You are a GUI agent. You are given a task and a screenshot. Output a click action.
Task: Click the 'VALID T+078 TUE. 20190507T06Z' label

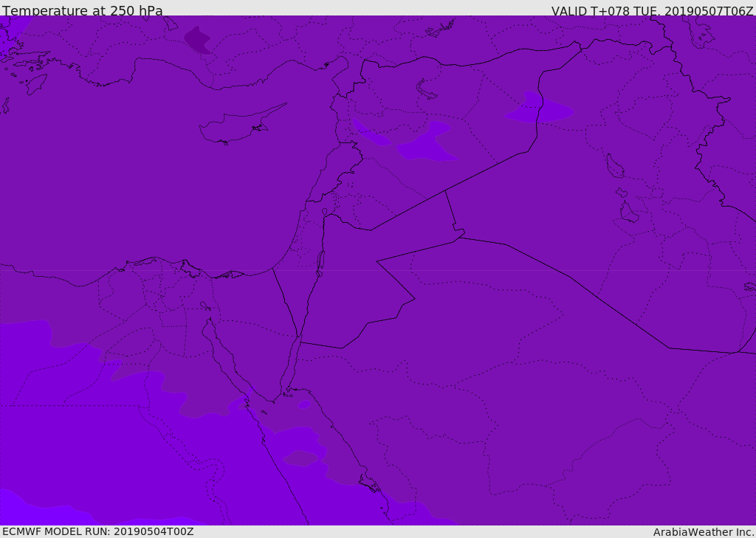[x=653, y=11]
